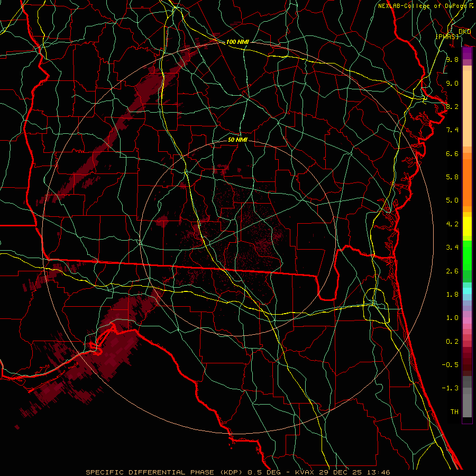Click the "-0.5" value label in legend
Screen dimensions: 476x476
click(x=452, y=365)
